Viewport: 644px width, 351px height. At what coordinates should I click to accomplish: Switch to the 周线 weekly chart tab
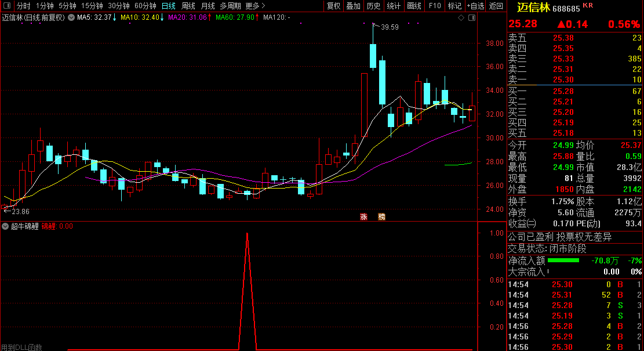(x=188, y=6)
